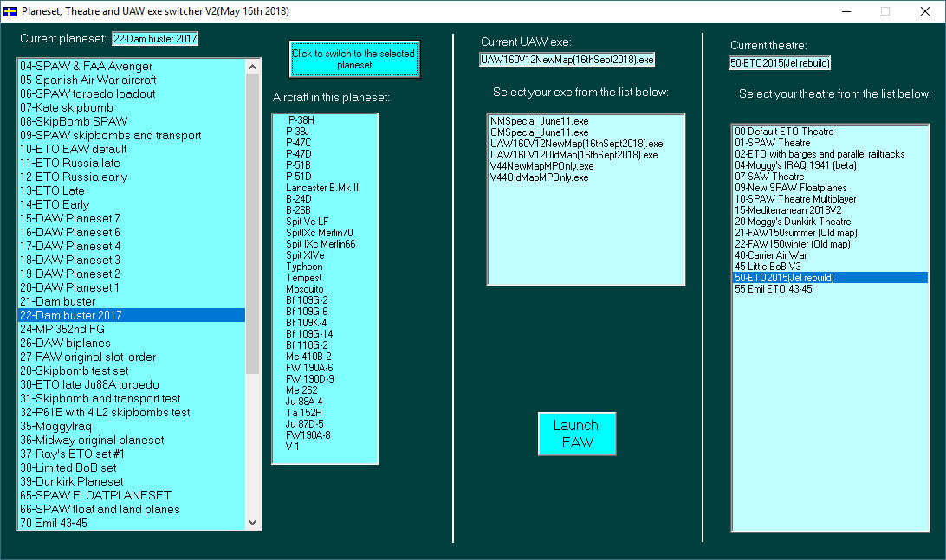This screenshot has width=946, height=560.
Task: Select 14-ETO Early planeset
Action: [132, 204]
